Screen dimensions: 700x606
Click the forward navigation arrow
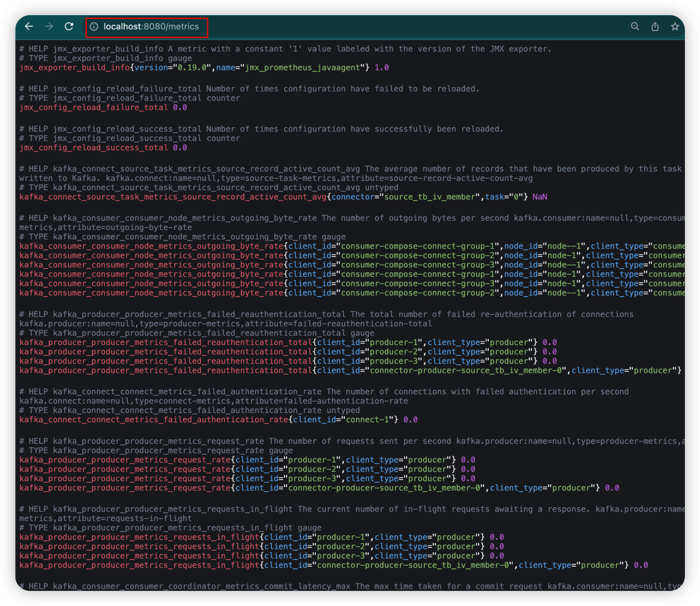pyautogui.click(x=49, y=26)
